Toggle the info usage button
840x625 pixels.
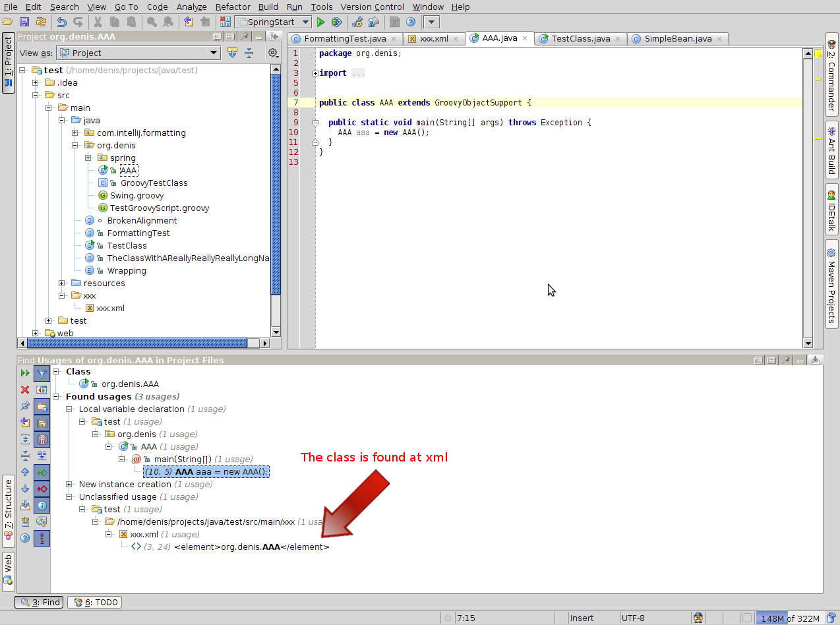tap(42, 505)
